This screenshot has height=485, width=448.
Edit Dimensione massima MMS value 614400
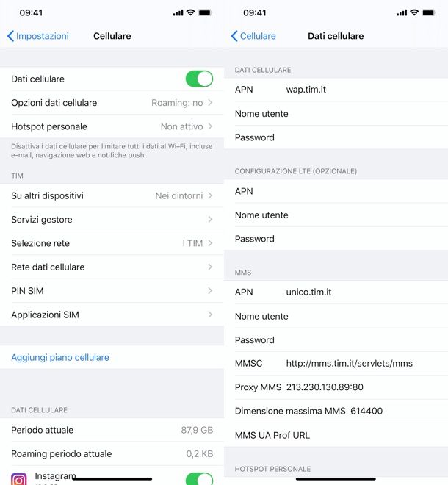point(366,411)
